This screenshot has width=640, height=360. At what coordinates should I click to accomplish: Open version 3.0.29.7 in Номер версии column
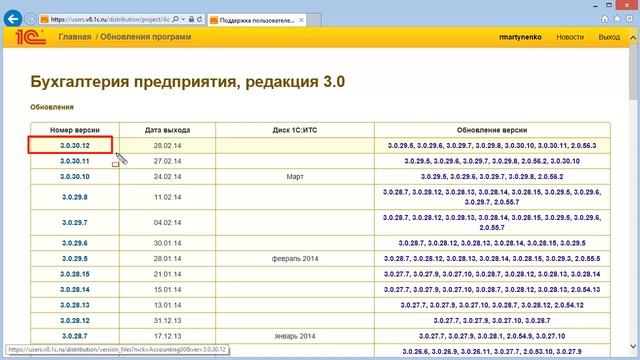pyautogui.click(x=75, y=223)
